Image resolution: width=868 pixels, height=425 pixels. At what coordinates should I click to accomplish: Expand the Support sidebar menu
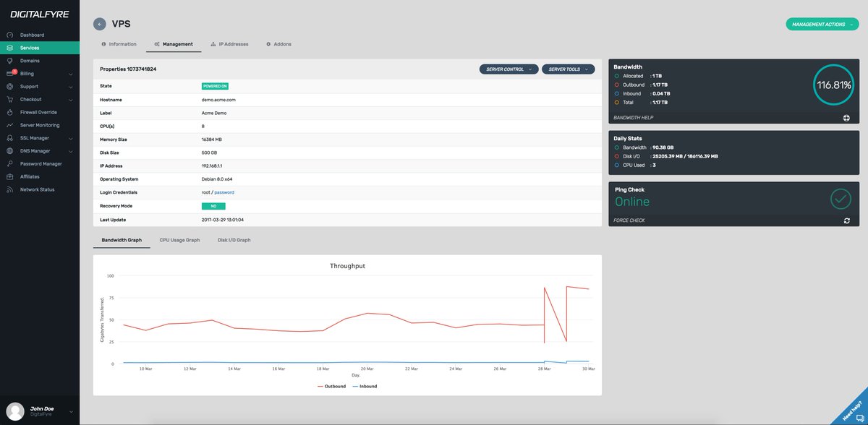click(x=71, y=87)
